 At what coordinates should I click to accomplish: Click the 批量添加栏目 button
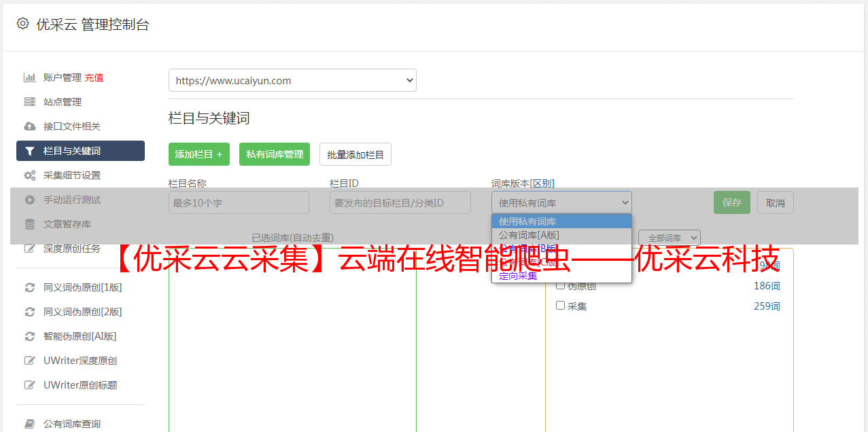[x=355, y=154]
